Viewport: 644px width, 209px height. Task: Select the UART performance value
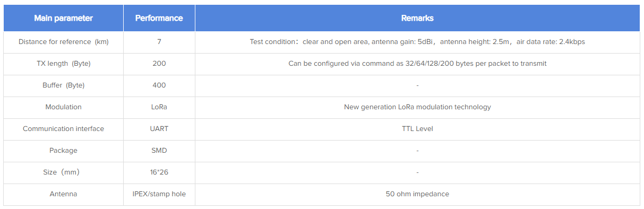[159, 129]
